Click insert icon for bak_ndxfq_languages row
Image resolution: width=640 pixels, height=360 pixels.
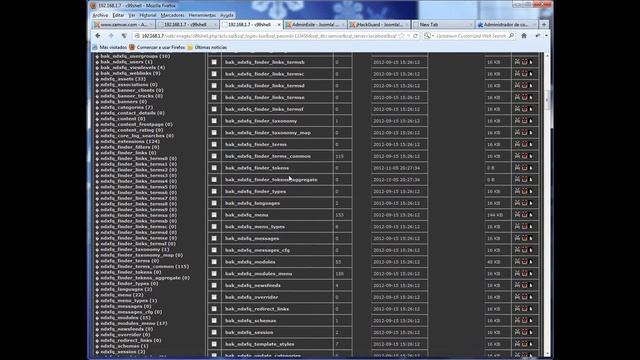(531, 203)
